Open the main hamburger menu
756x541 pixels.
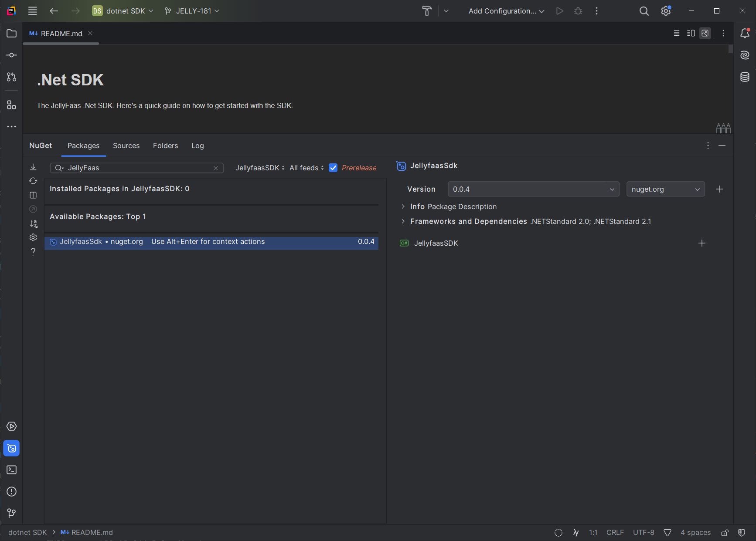point(33,11)
